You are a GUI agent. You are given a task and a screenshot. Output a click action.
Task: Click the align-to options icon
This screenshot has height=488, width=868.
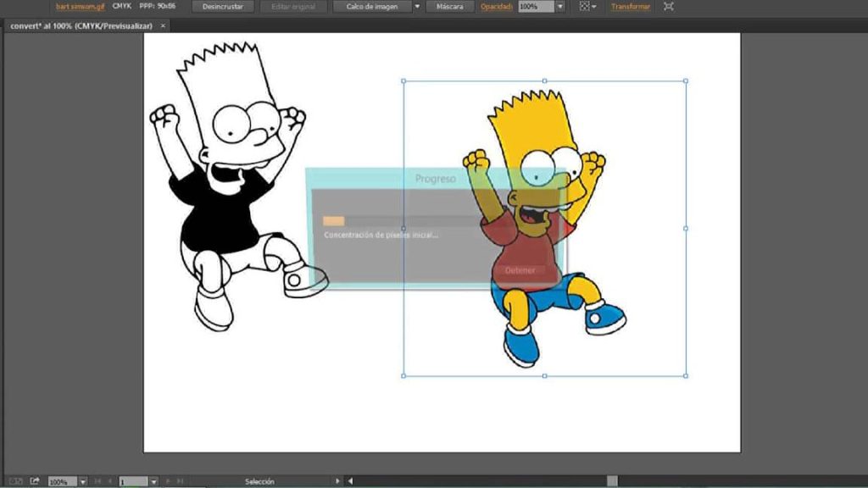[x=587, y=7]
